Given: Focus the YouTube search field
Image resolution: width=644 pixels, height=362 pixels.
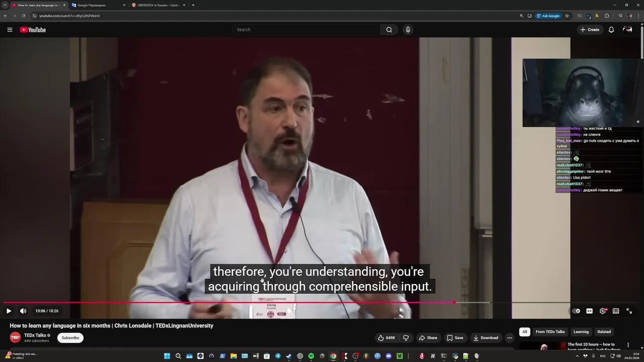Looking at the screenshot, I should click(307, 30).
